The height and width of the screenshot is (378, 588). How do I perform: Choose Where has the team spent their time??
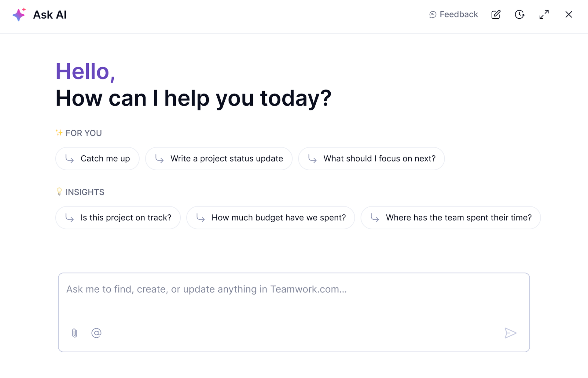coord(450,217)
